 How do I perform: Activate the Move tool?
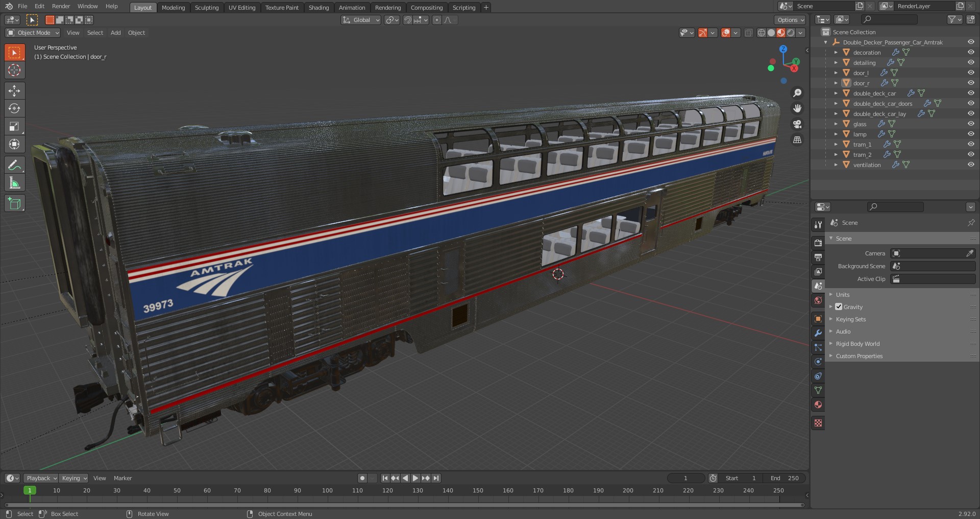tap(14, 91)
